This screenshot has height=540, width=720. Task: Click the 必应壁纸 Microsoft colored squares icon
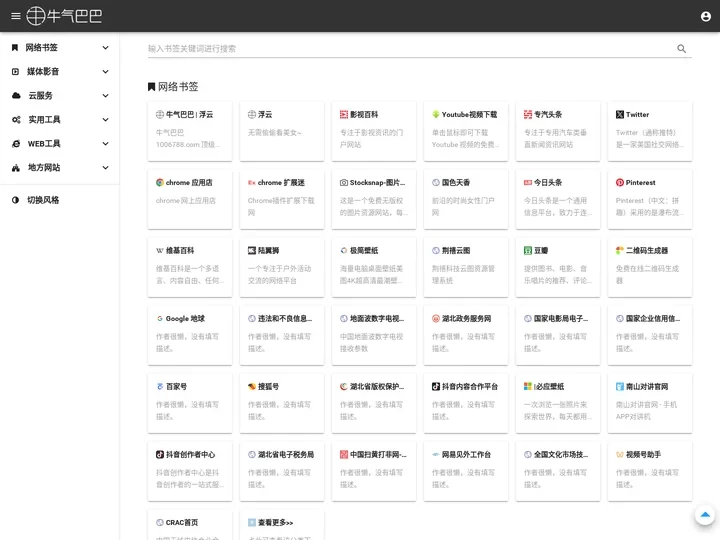pyautogui.click(x=528, y=386)
